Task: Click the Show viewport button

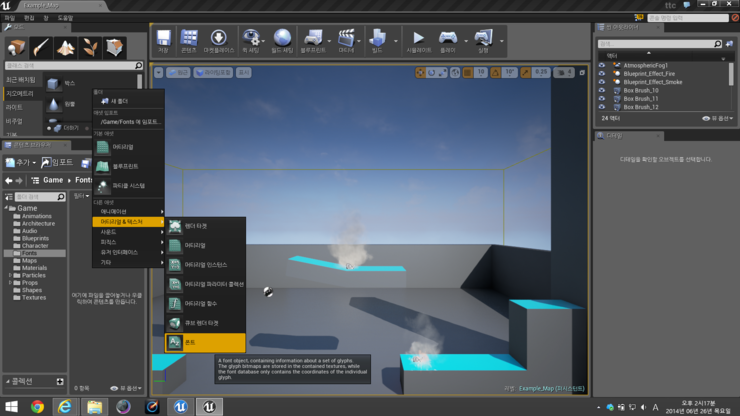Action: tap(244, 72)
